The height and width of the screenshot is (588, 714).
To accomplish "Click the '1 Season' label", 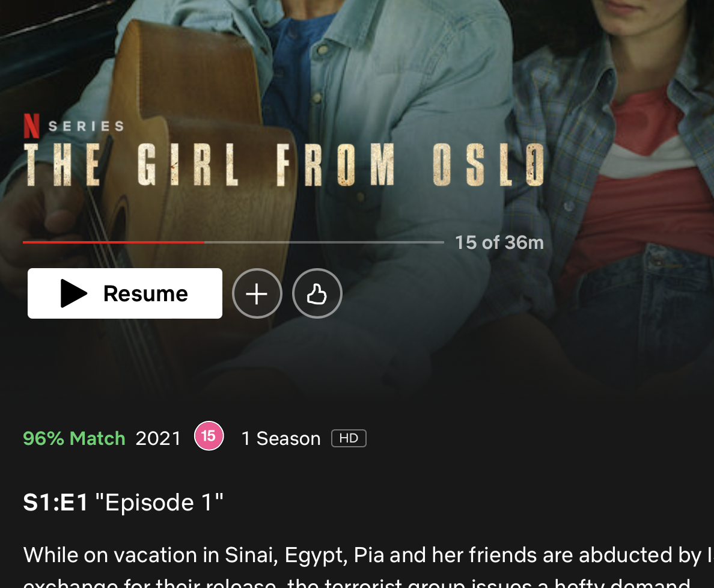I will pyautogui.click(x=281, y=439).
